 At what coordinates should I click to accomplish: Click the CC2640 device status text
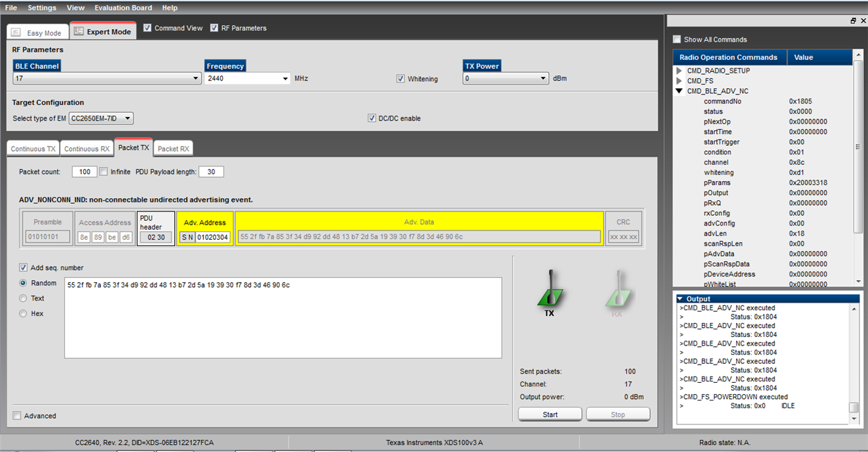coord(145,443)
